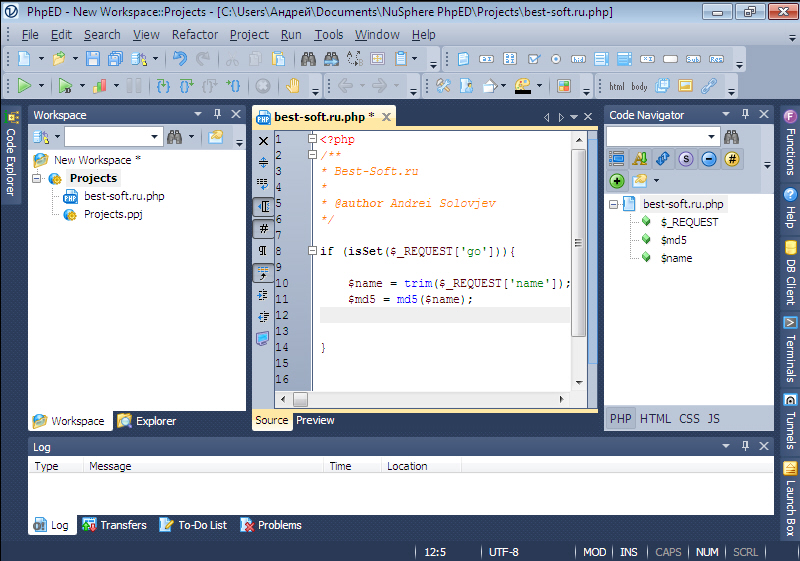The width and height of the screenshot is (800, 561).
Task: Click the Undo arrow icon
Action: (x=180, y=60)
